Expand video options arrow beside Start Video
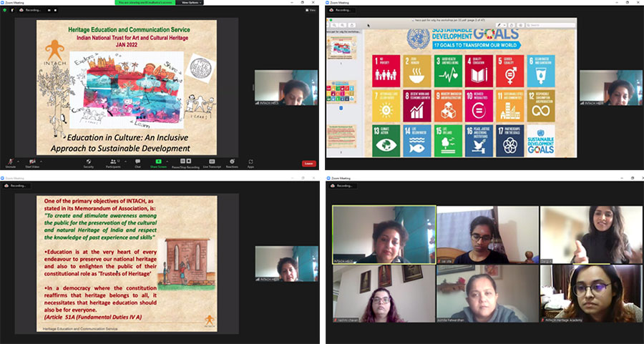The width and height of the screenshot is (644, 344). (x=41, y=162)
